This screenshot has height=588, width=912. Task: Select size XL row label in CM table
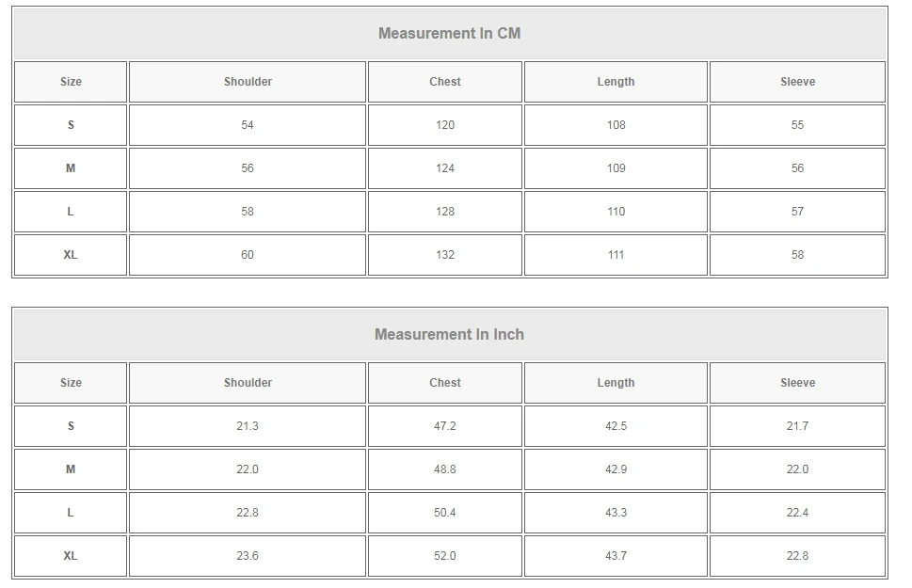coord(71,255)
